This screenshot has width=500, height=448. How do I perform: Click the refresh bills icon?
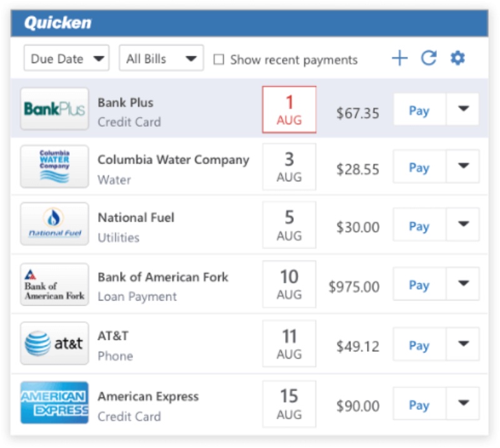tap(428, 59)
